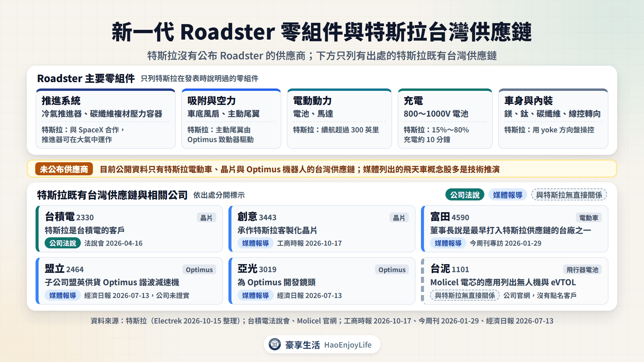Click the 未公布供應商 orange badge
The height and width of the screenshot is (362, 644).
click(64, 169)
